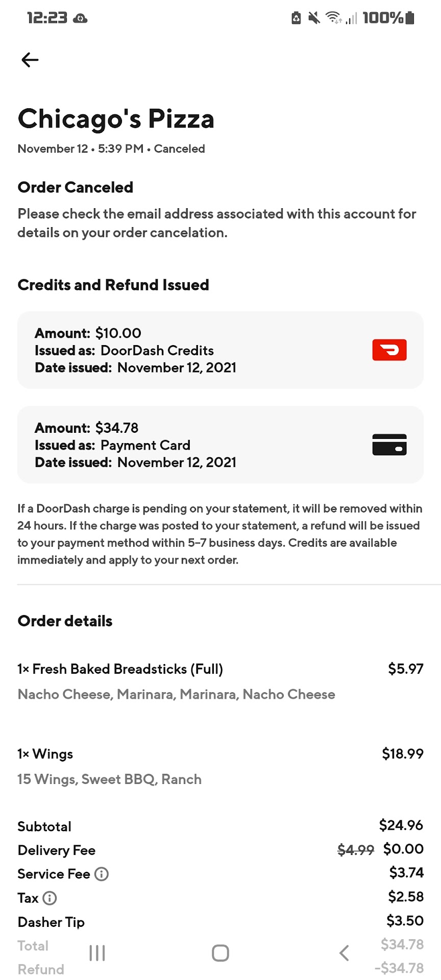Tap the Wings order item
441x980 pixels.
coord(45,754)
